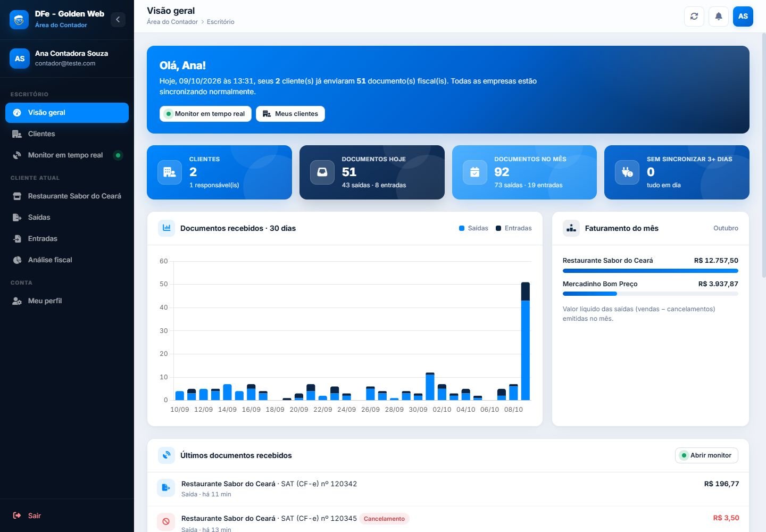Click the R$ 196,77 document value
This screenshot has height=532, width=766.
coord(722,484)
